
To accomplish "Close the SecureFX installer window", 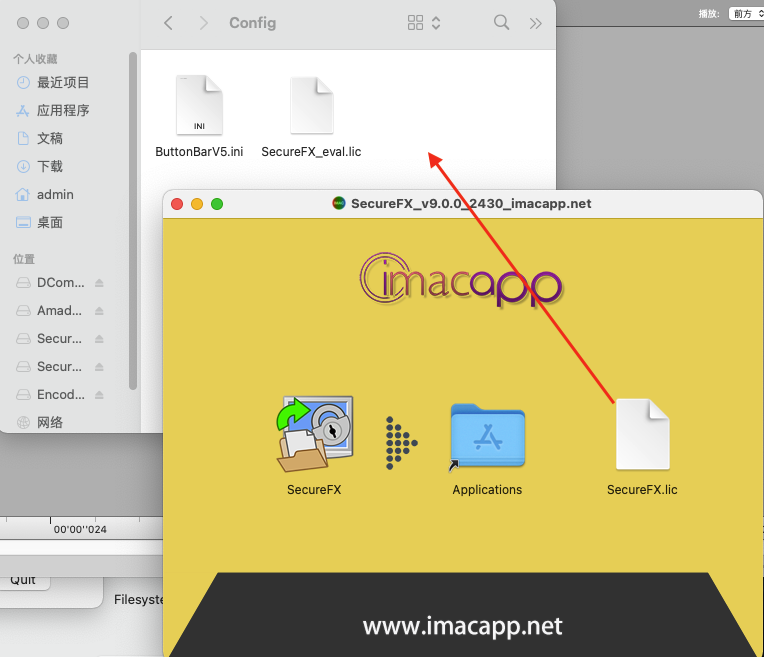I will click(177, 204).
